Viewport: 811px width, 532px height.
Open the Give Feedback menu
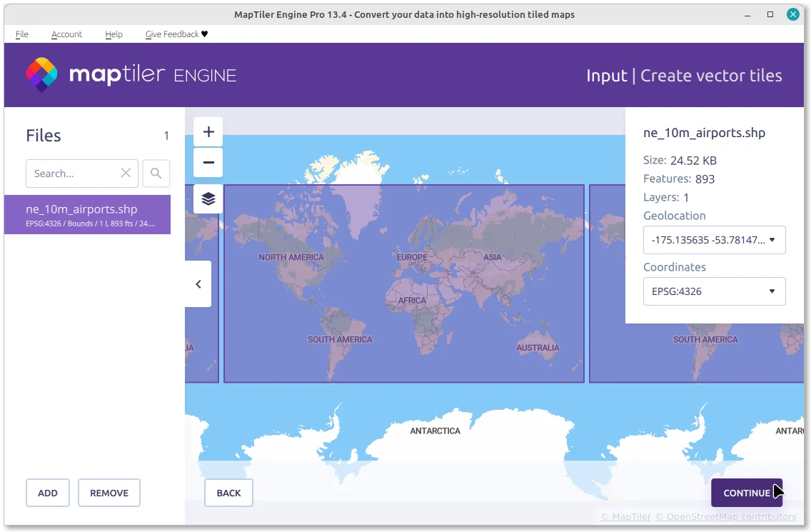coord(176,34)
